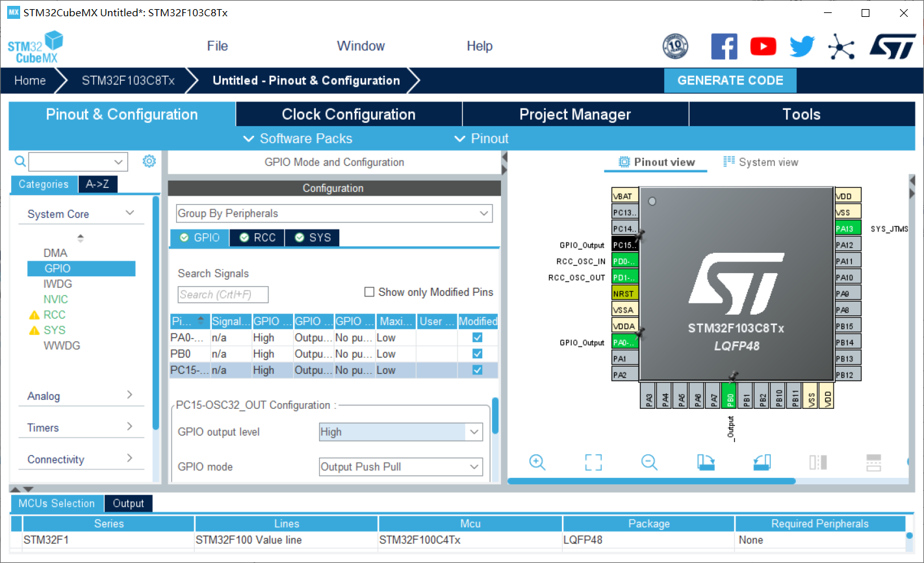
Task: Switch to Clock Configuration tab
Action: (x=349, y=114)
